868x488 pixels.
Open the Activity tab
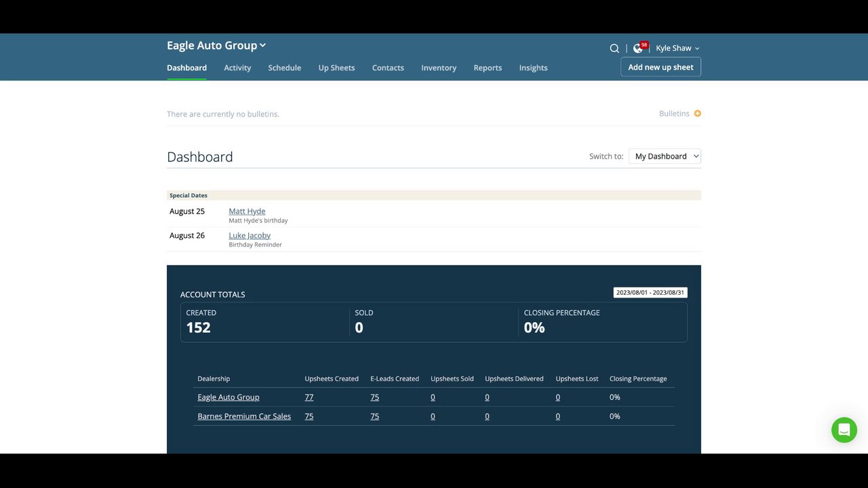tap(237, 68)
